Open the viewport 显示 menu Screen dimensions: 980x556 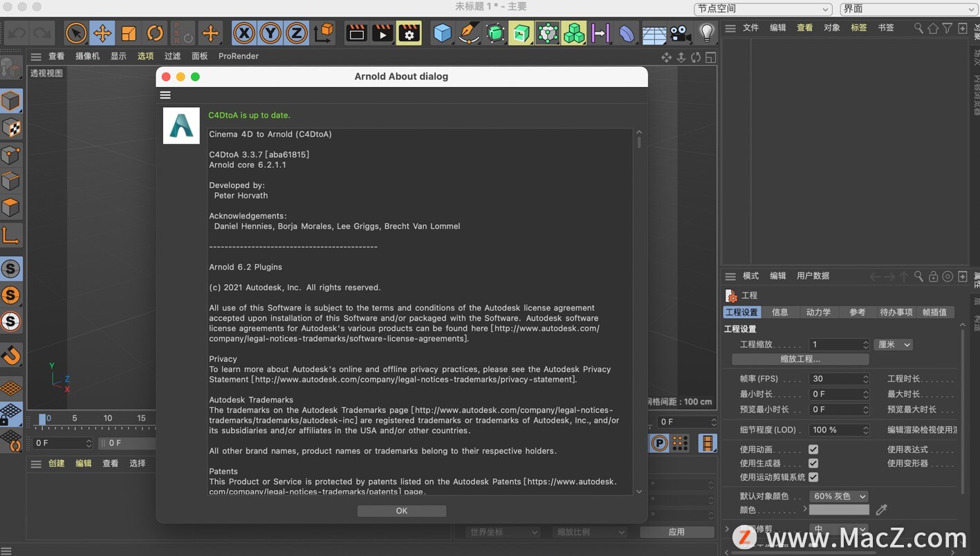(118, 56)
